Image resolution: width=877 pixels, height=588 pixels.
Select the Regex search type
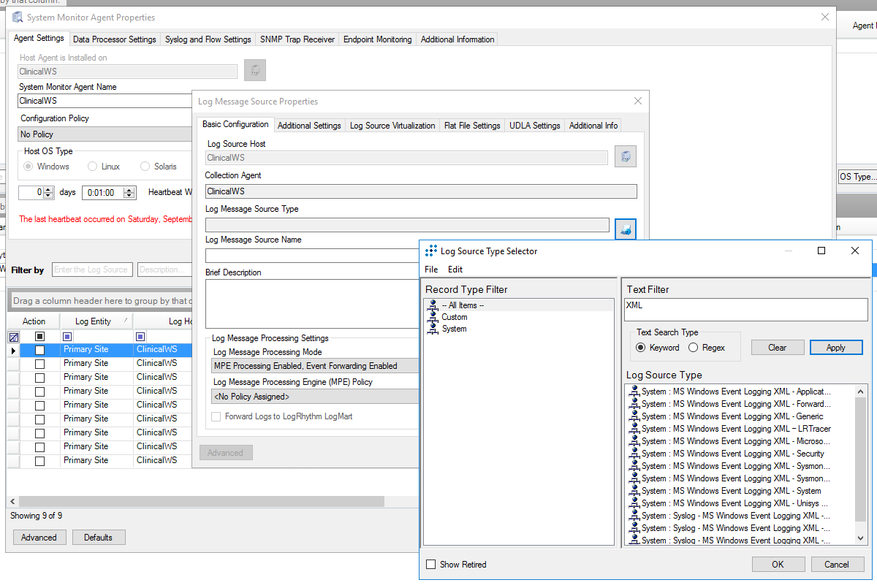(693, 348)
